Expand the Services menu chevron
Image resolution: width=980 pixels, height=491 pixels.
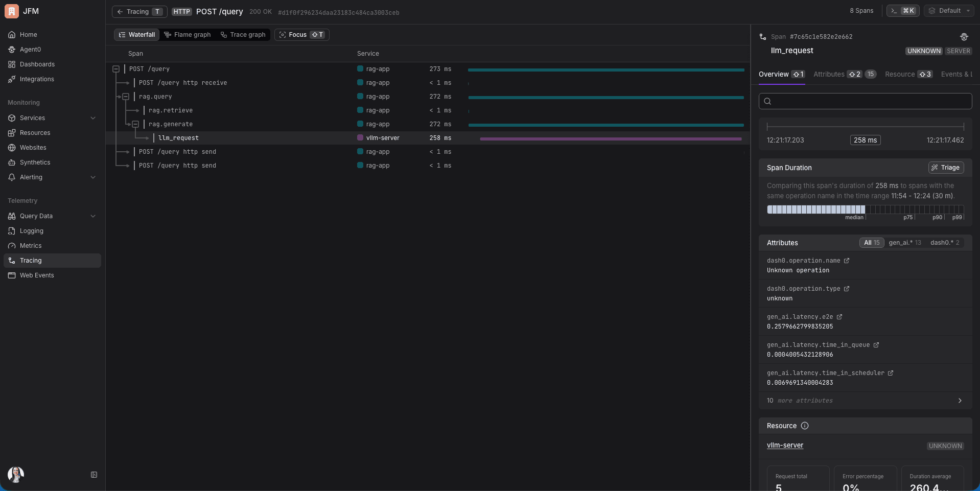coord(93,118)
